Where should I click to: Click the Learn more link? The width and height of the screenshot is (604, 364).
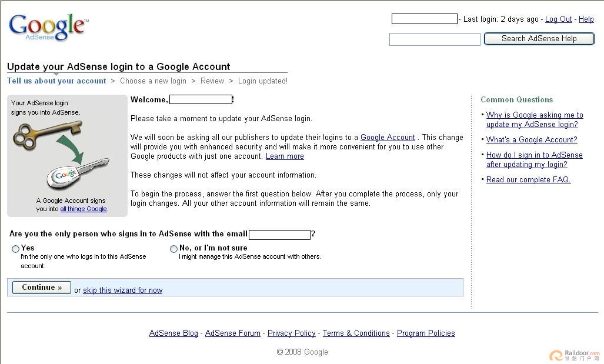[285, 156]
